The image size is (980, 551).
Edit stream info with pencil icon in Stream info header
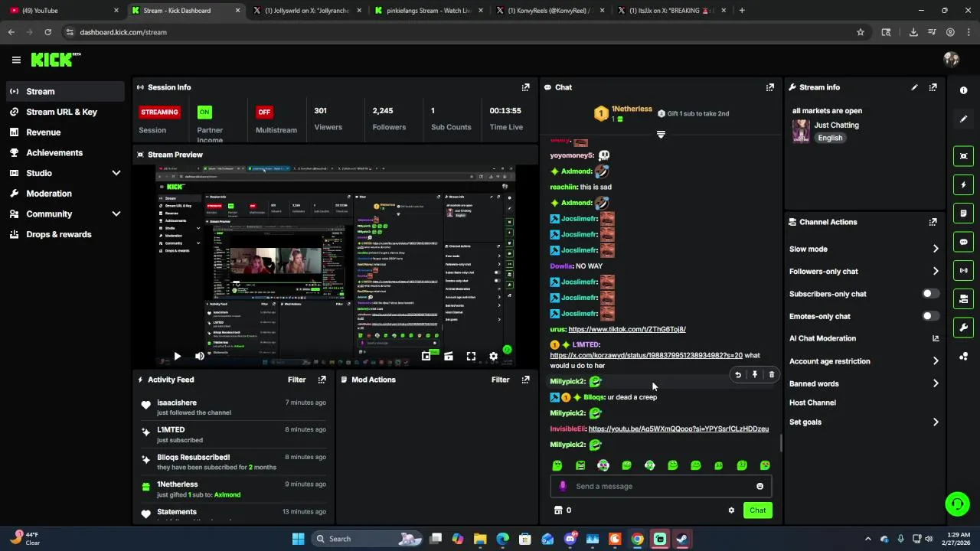coord(914,87)
